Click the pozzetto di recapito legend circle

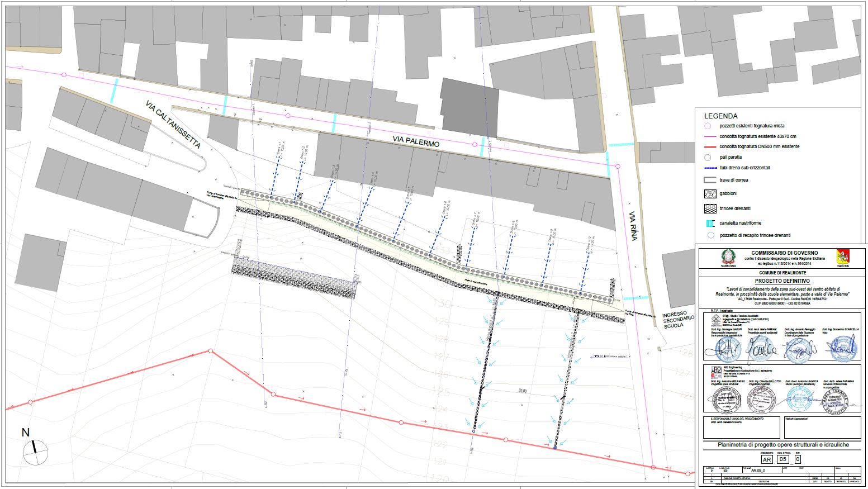[x=710, y=235]
